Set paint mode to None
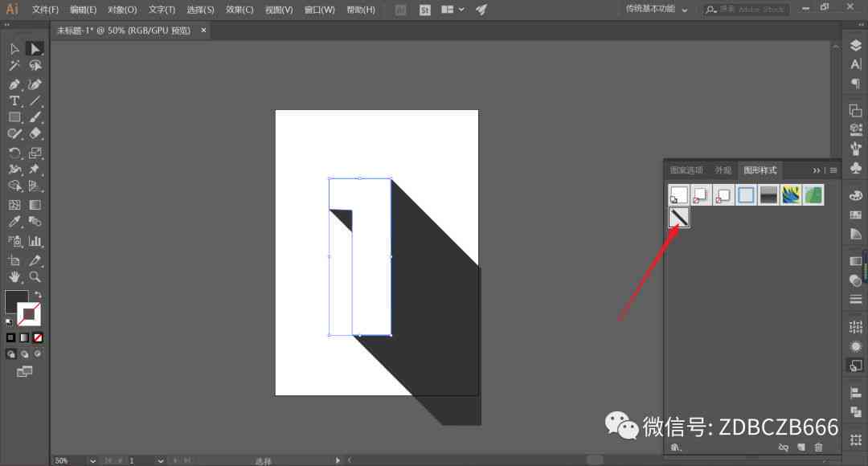The width and height of the screenshot is (868, 466). pyautogui.click(x=38, y=337)
